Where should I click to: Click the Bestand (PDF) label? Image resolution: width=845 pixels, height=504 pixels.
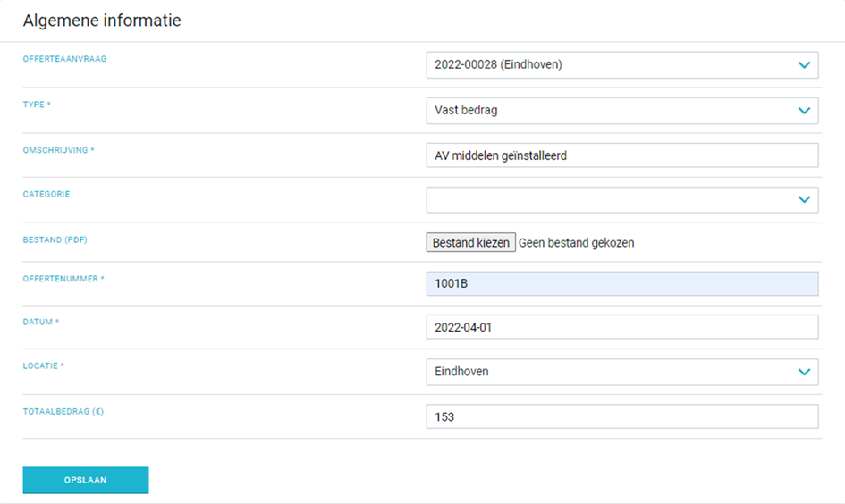pos(55,239)
